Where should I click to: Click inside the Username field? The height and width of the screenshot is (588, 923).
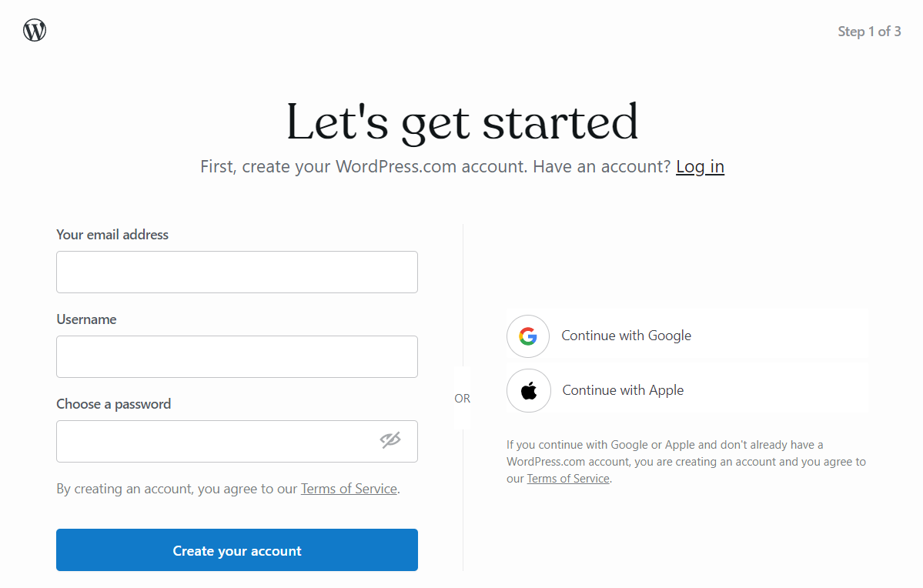pos(236,356)
